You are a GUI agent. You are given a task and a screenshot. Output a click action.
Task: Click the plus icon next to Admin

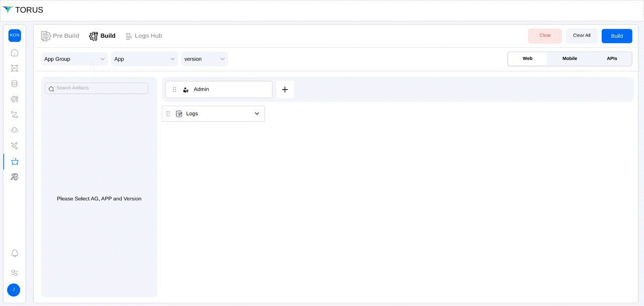pos(285,90)
